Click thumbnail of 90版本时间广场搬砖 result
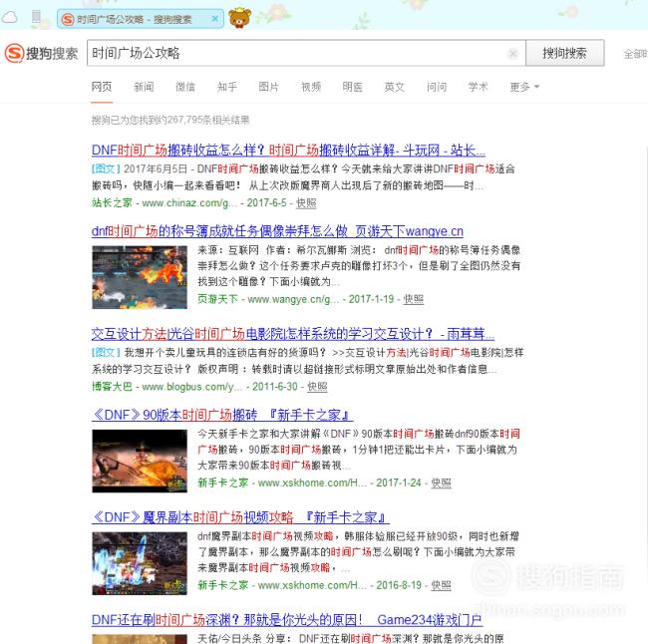This screenshot has width=648, height=644. click(x=140, y=461)
